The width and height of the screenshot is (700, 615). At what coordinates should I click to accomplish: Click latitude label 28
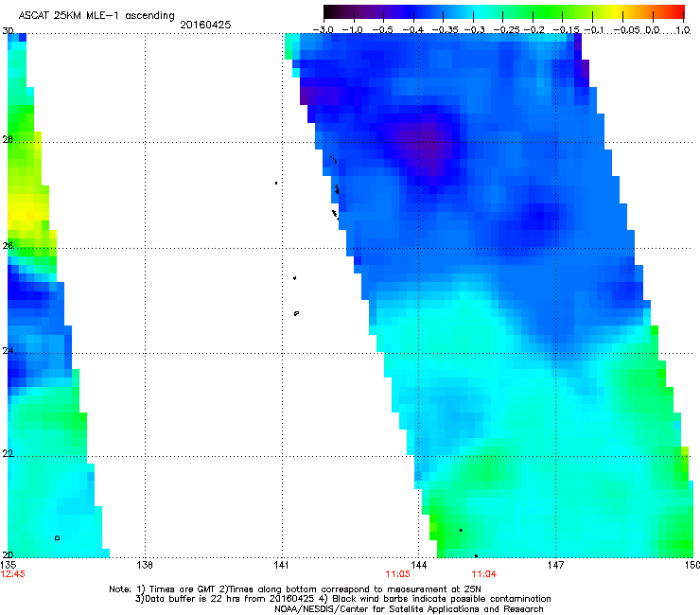coord(8,140)
